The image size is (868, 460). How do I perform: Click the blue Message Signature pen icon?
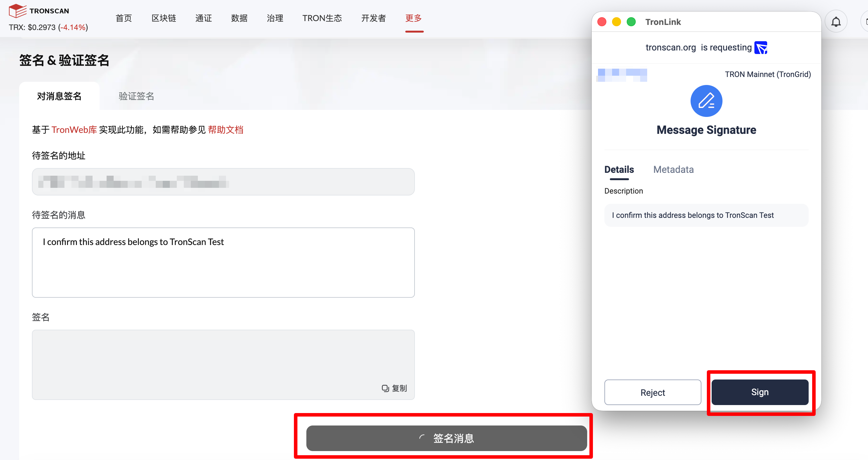coord(706,101)
